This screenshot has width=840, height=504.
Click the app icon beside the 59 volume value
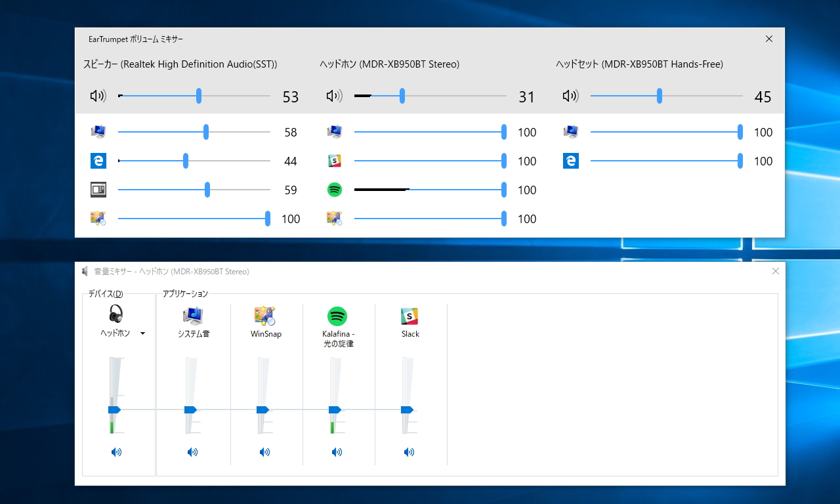pos(98,190)
